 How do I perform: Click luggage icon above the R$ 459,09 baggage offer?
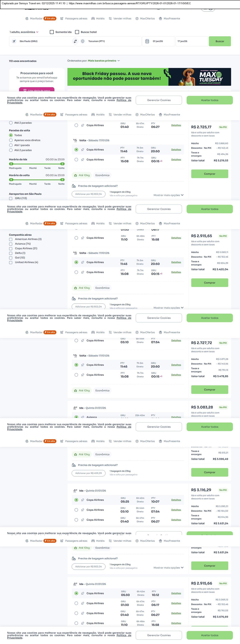click(74, 465)
